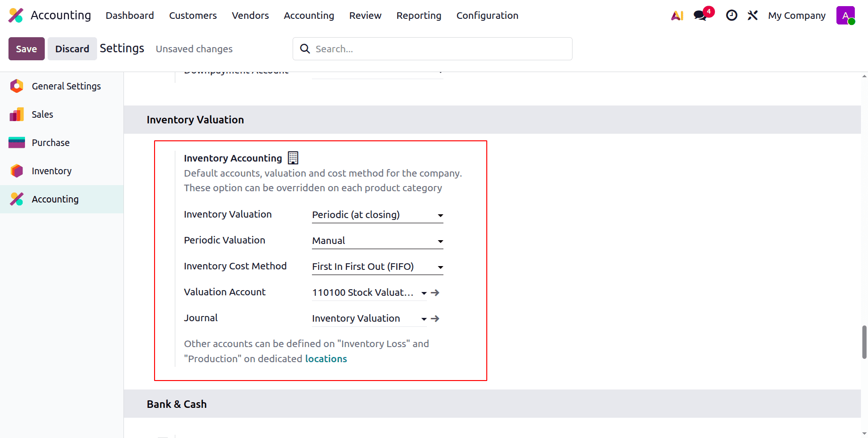Open the user avatar menu
The width and height of the screenshot is (868, 438).
click(845, 16)
